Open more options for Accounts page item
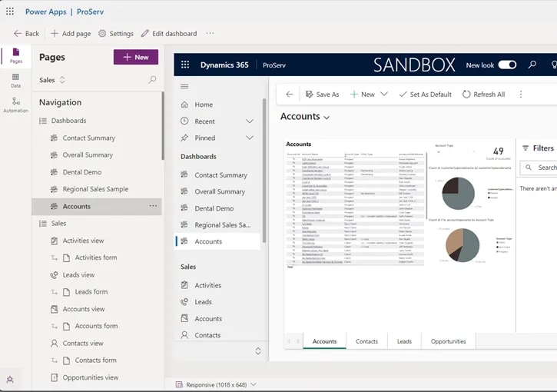Screen dimensions: 557x392 [x=153, y=206]
